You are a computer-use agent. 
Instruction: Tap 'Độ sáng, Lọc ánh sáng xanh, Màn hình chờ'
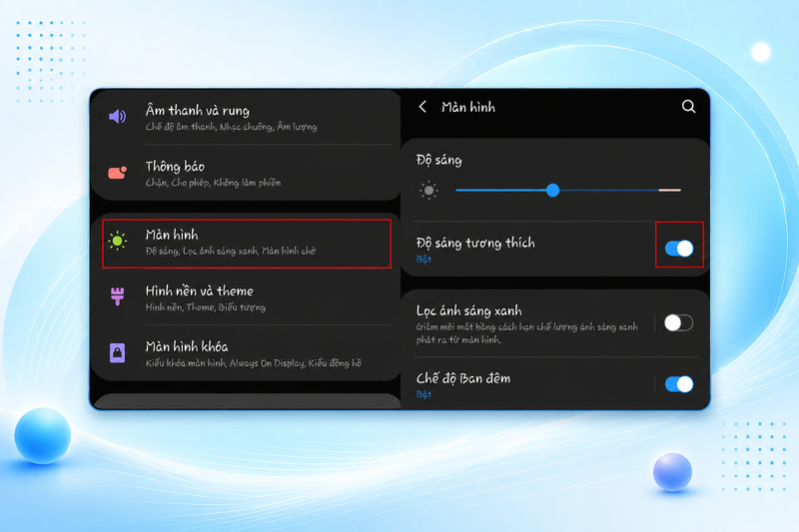click(231, 251)
